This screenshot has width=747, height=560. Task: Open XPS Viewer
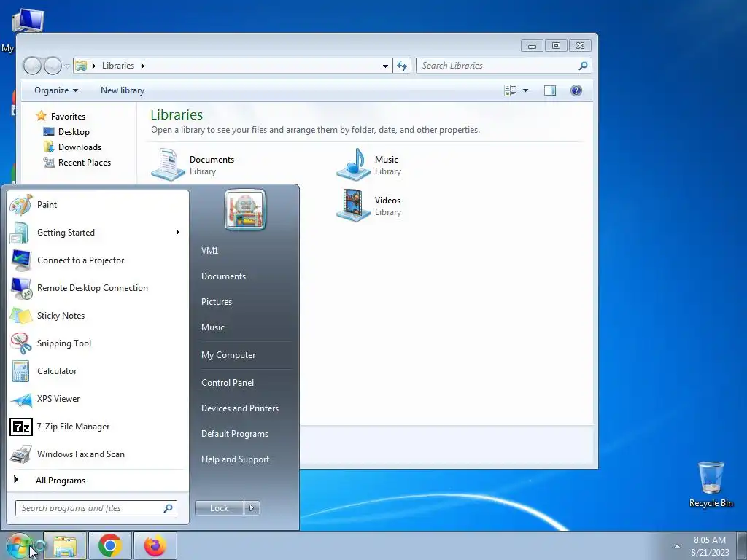click(97, 399)
